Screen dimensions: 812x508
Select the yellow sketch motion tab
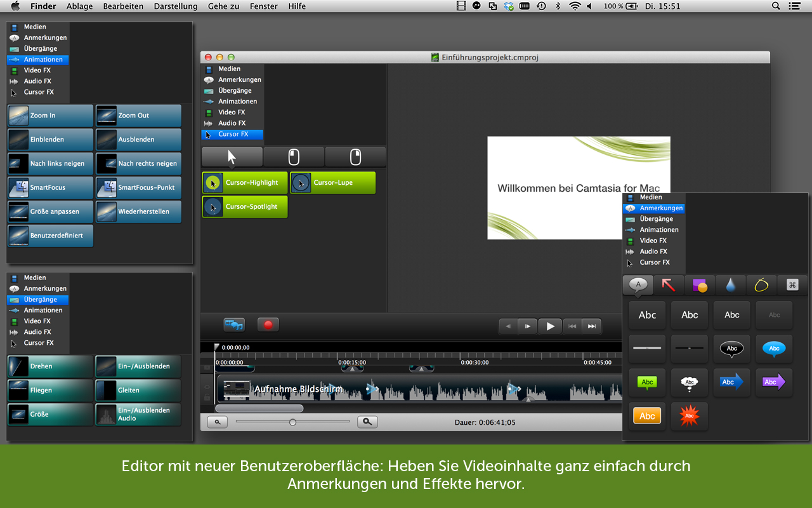click(761, 285)
